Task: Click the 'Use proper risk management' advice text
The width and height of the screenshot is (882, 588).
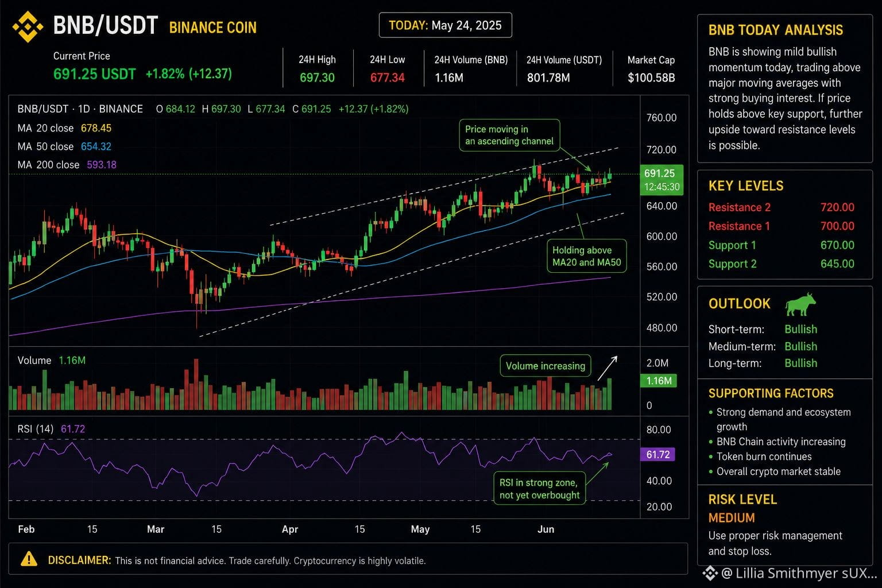Action: [775, 543]
